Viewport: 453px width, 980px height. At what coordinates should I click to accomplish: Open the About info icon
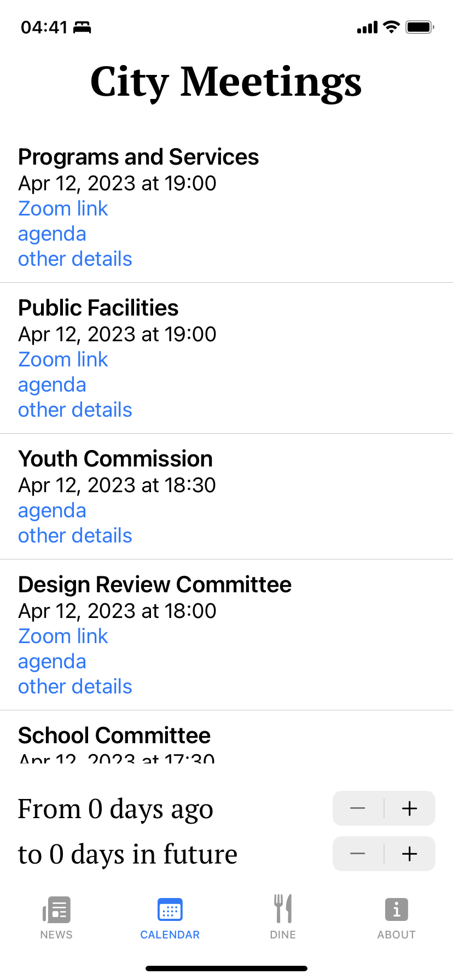click(396, 910)
